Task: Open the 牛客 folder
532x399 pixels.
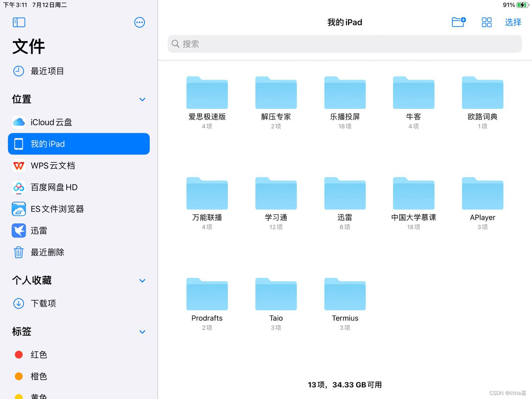Action: (x=414, y=93)
